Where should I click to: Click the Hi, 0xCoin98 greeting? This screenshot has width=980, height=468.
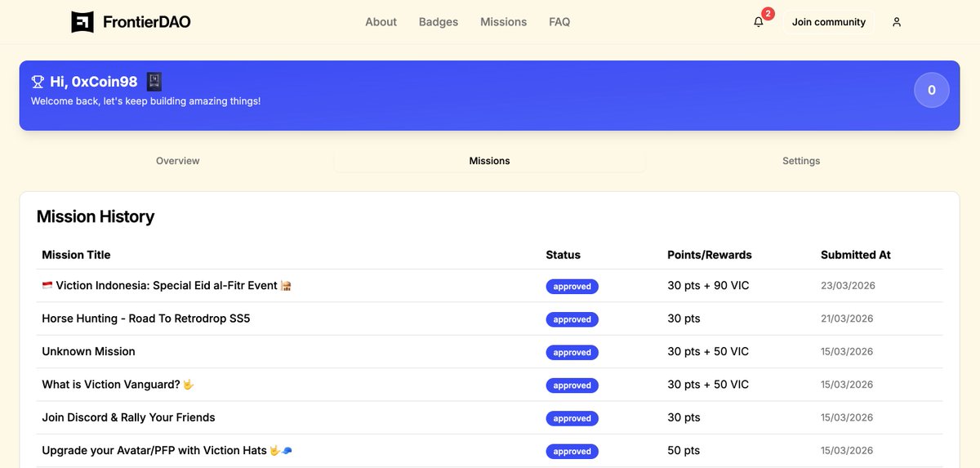(94, 82)
